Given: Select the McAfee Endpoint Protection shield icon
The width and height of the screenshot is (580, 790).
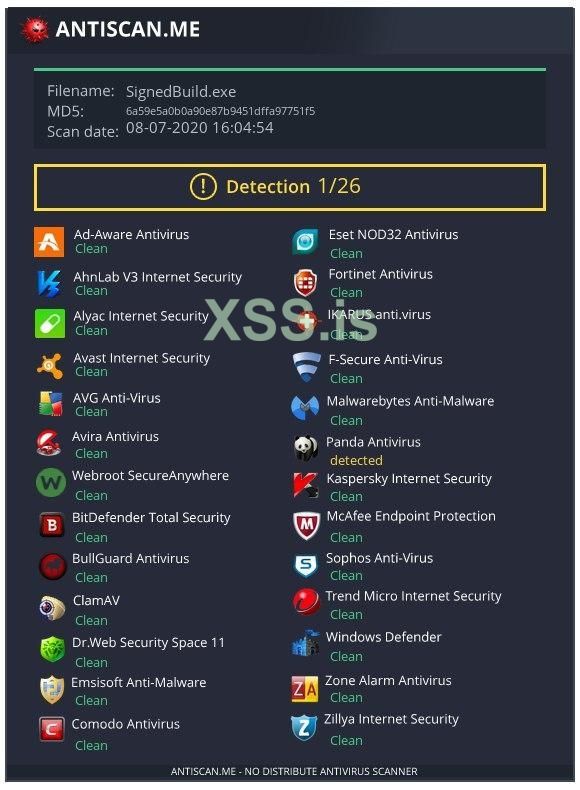Looking at the screenshot, I should click(x=306, y=526).
